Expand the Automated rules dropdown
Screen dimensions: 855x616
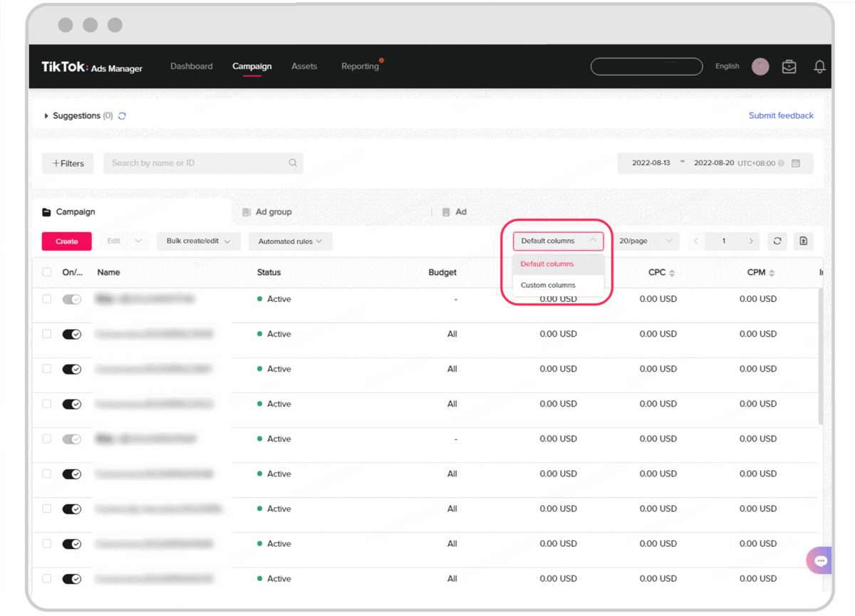point(290,241)
